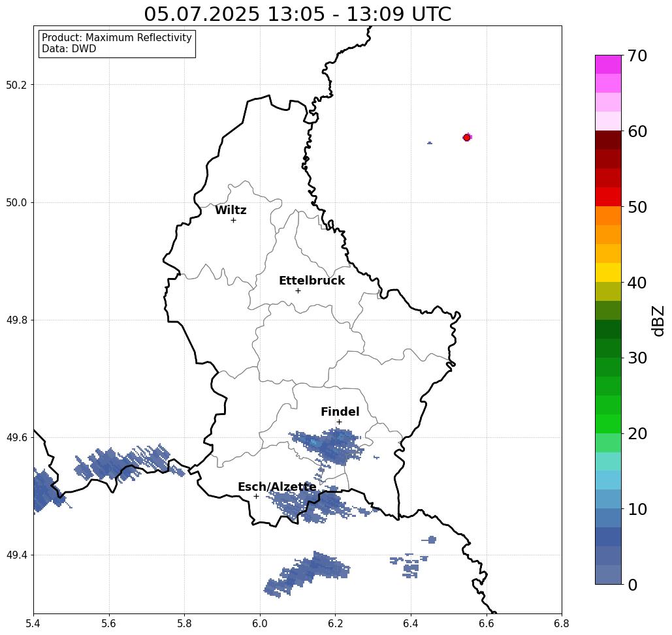This screenshot has width=672, height=635.
Task: Click the red high-reflectivity dot near 6.55°E
Action: coord(467,138)
